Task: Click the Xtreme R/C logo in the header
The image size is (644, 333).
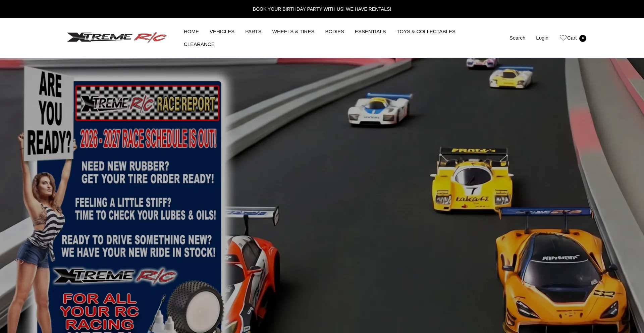Action: [x=117, y=38]
